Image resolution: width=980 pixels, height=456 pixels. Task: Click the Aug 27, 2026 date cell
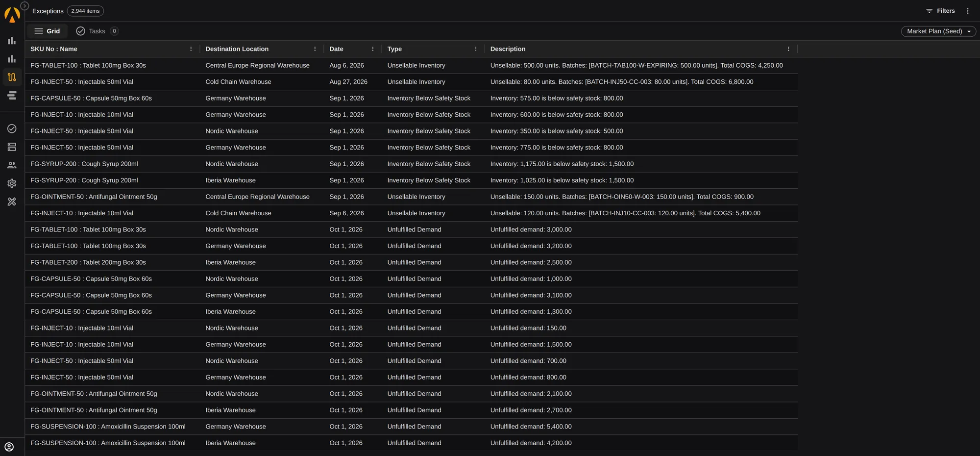pyautogui.click(x=348, y=82)
